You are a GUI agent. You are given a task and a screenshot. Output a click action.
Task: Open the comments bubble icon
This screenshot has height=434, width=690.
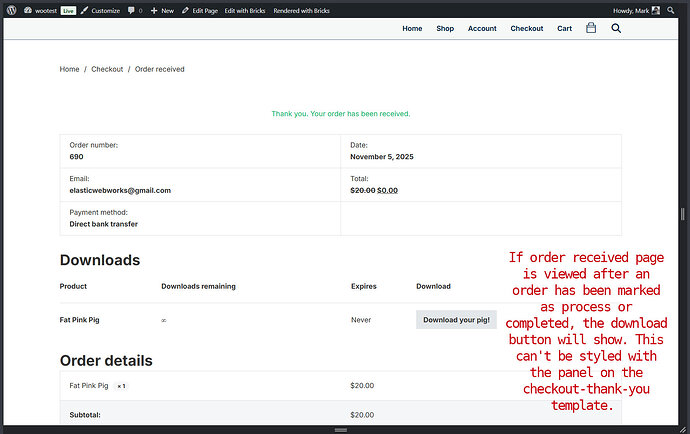click(134, 10)
